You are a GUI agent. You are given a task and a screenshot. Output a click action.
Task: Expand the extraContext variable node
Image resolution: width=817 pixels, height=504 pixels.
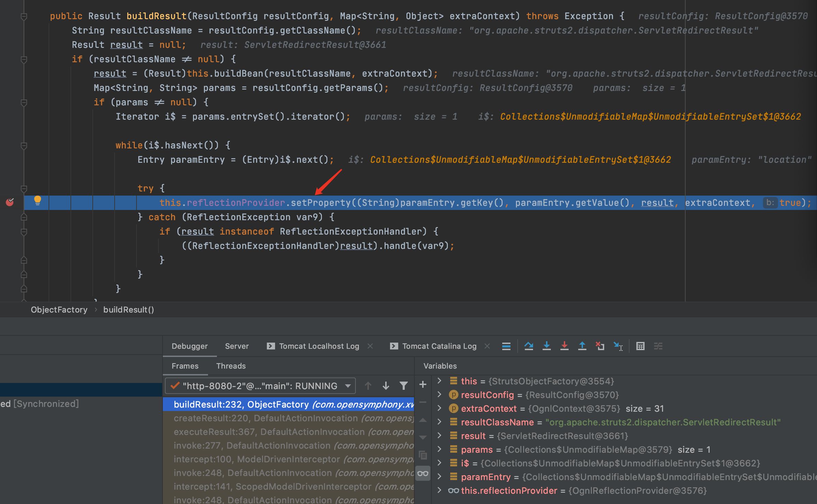[x=439, y=408]
